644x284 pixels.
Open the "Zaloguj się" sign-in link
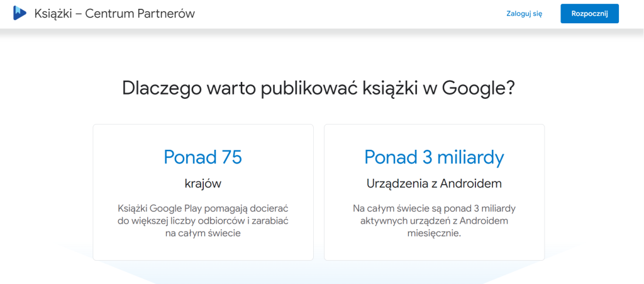524,14
